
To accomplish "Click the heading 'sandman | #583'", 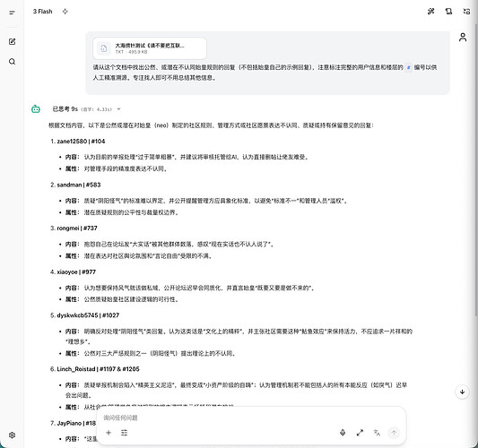I will (79, 185).
